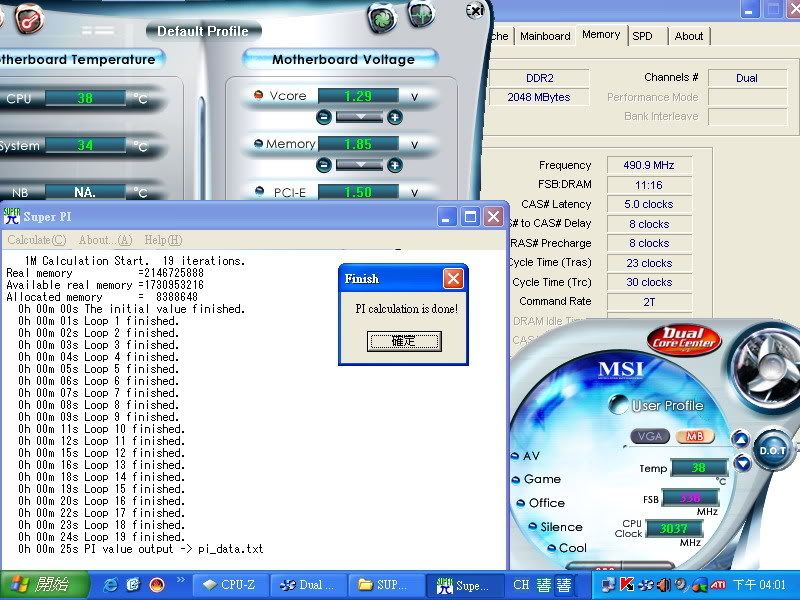
Task: Increase Memory voltage with plus button
Action: click(x=394, y=165)
